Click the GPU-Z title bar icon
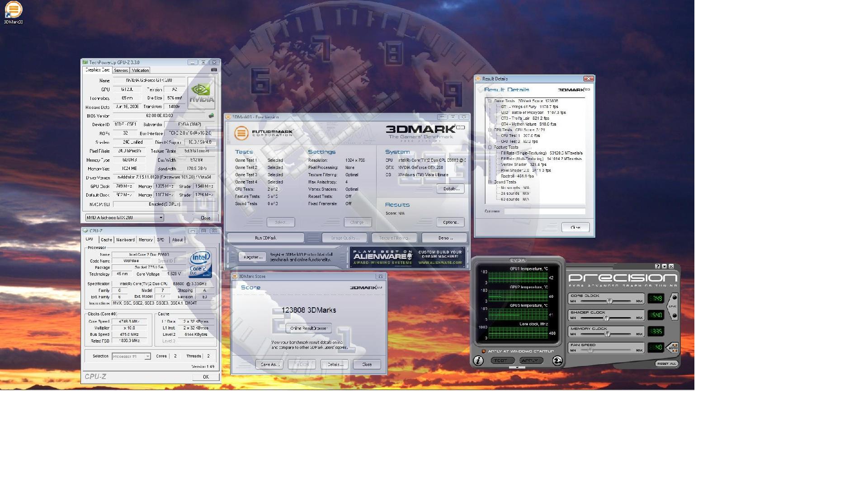The image size is (868, 488). 85,62
